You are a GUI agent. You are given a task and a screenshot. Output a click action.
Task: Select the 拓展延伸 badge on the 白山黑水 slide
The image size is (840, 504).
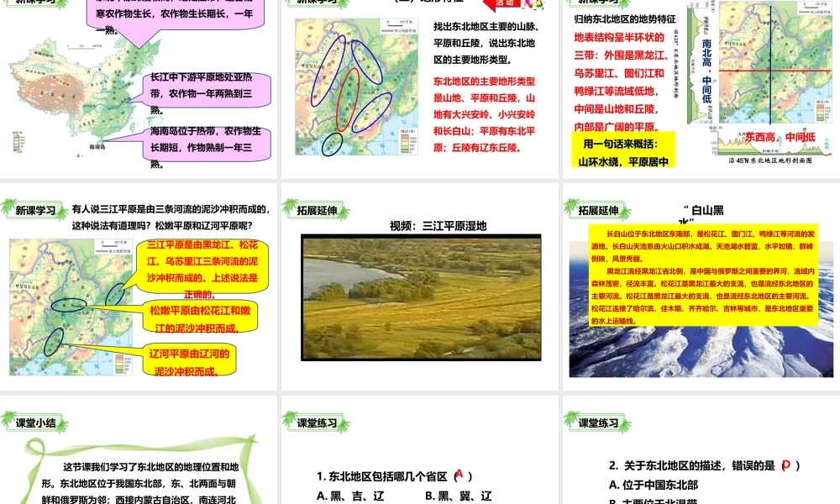coord(598,210)
